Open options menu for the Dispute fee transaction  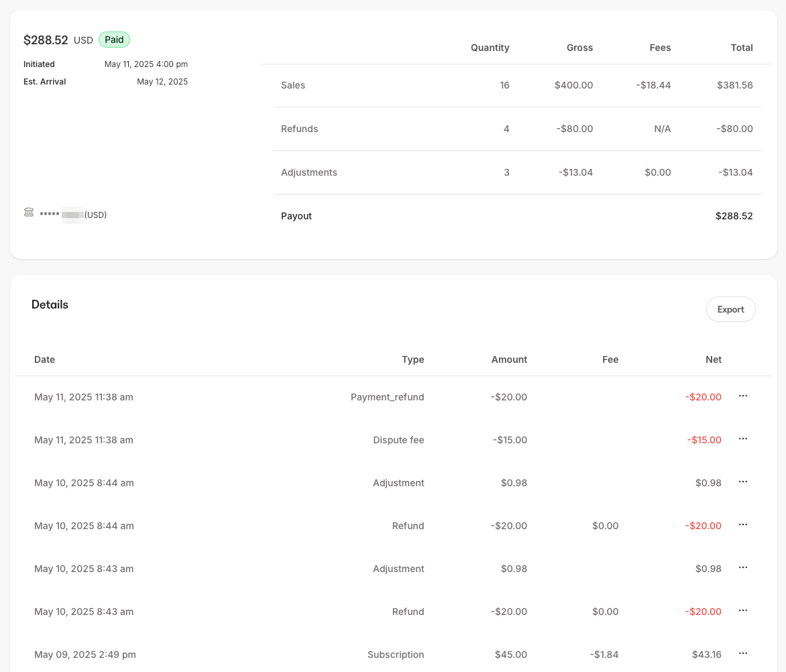point(742,439)
